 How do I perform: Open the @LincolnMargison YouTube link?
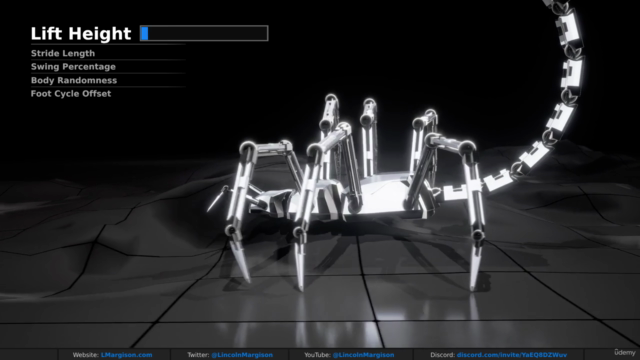tap(363, 355)
